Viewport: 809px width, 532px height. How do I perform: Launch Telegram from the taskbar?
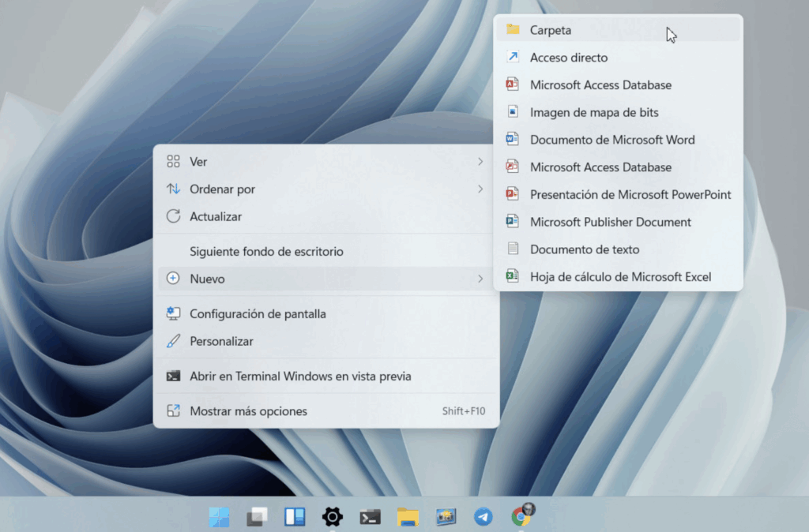coord(484,517)
